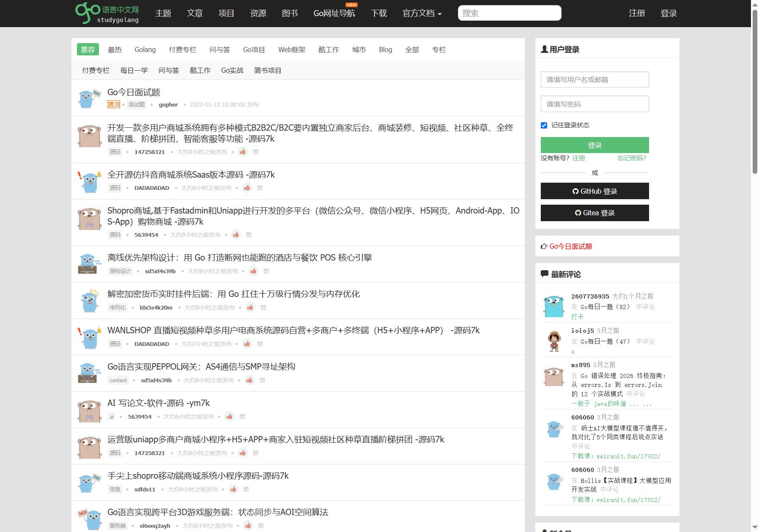759x532 pixels.
Task: Focus the password field
Action: [595, 104]
